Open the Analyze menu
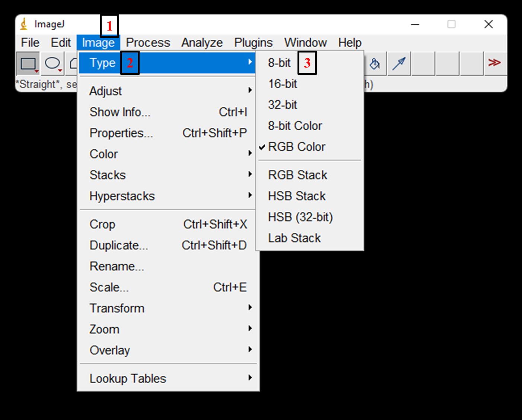This screenshot has height=420, width=522. point(202,42)
